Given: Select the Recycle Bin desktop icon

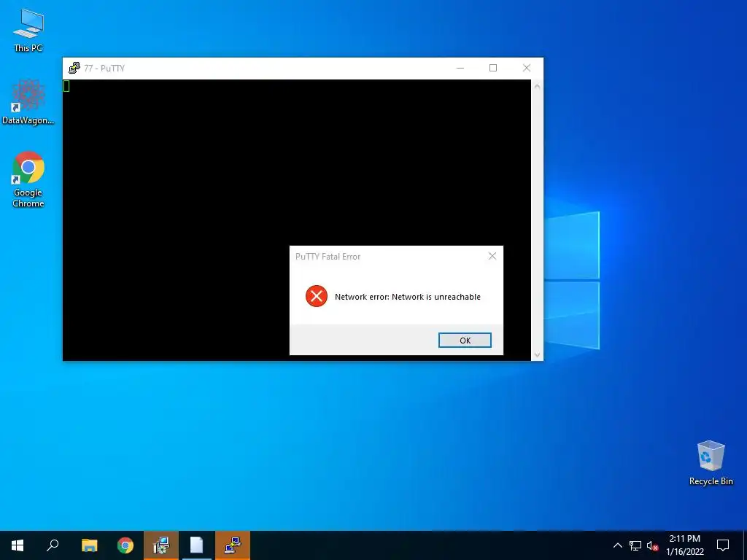Looking at the screenshot, I should (711, 463).
